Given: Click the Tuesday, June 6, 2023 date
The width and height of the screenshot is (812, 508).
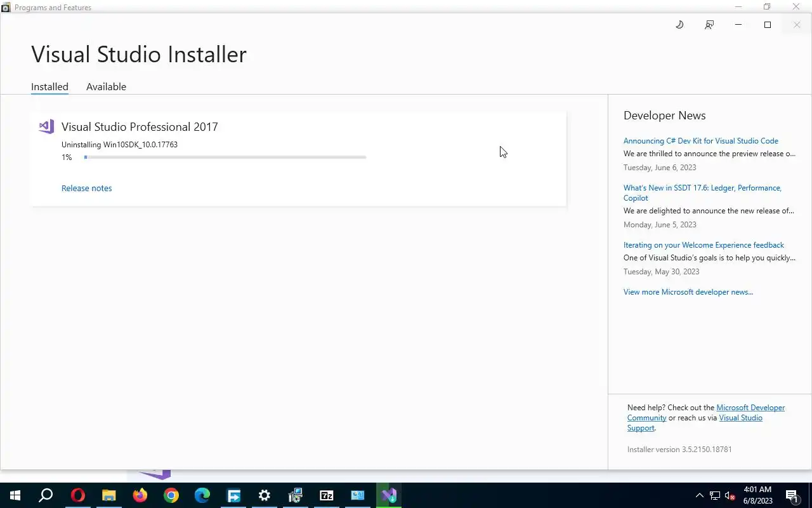Looking at the screenshot, I should coord(660,168).
